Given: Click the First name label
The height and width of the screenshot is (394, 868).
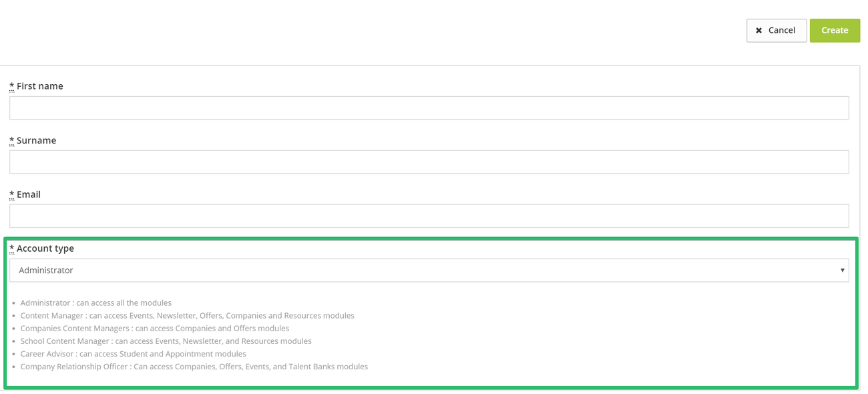Looking at the screenshot, I should 40,86.
